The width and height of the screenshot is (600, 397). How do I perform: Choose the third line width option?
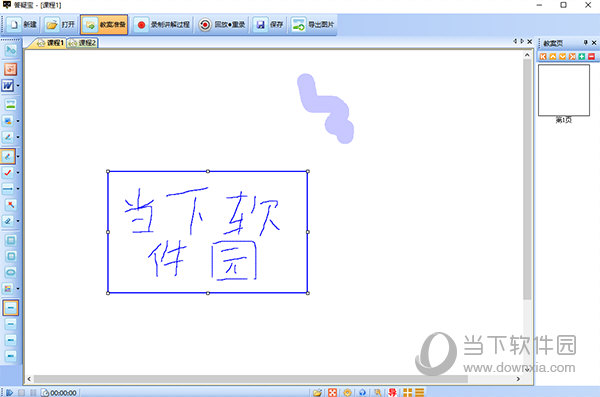10,340
